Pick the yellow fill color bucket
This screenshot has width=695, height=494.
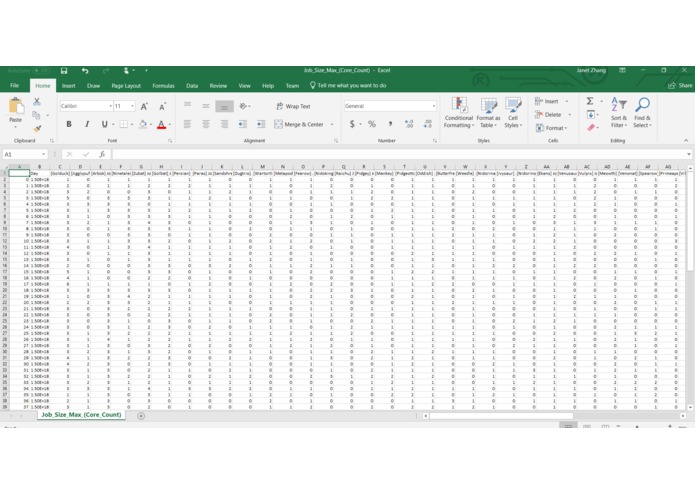click(x=143, y=124)
